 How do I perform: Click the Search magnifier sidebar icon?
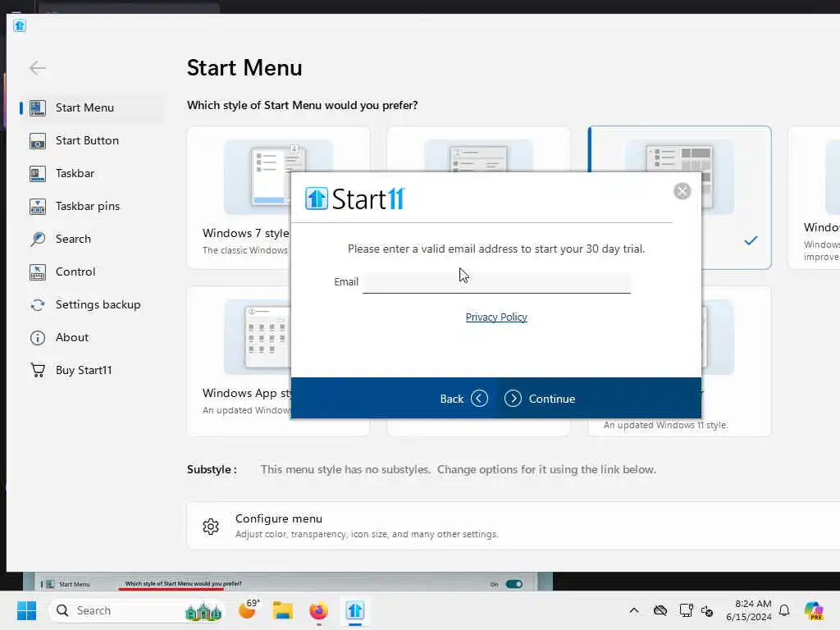38,239
